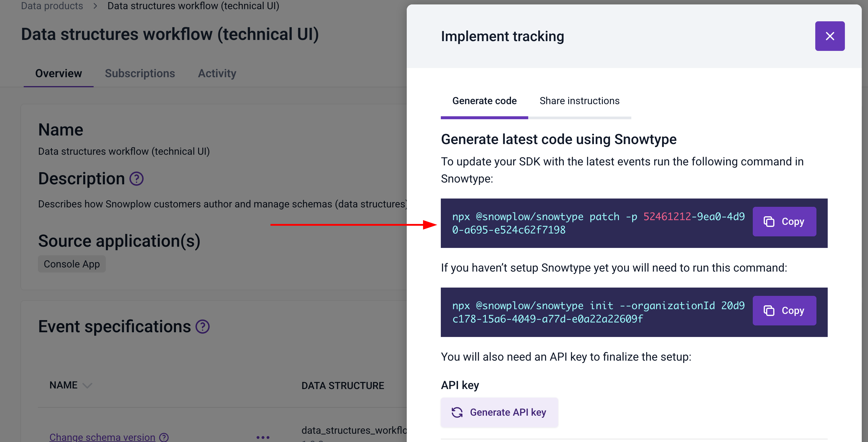Open the Subscriptions tab
The width and height of the screenshot is (868, 442).
pos(140,73)
